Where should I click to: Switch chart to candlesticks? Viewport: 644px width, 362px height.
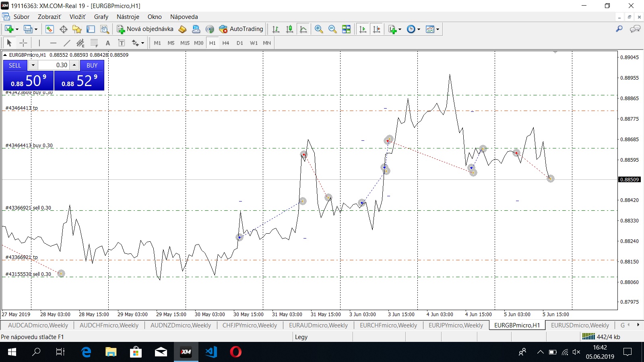289,29
